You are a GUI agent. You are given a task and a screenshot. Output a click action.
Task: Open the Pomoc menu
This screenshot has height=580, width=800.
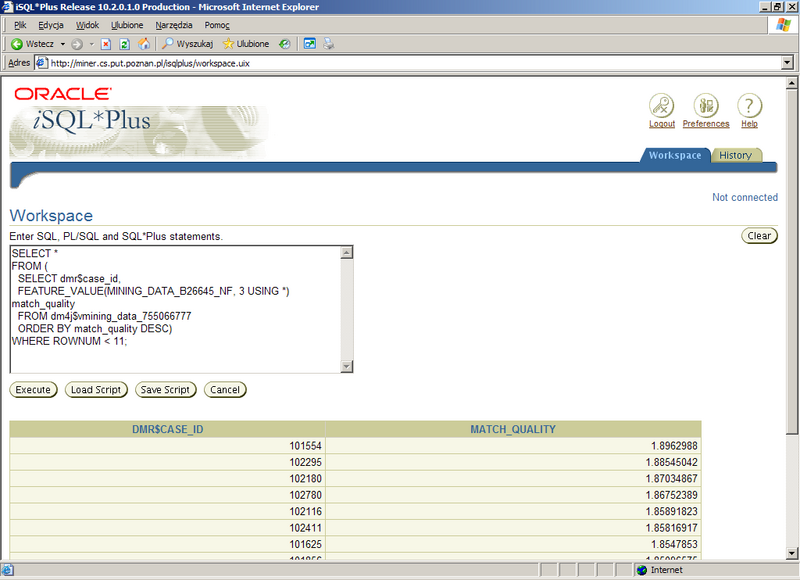217,25
